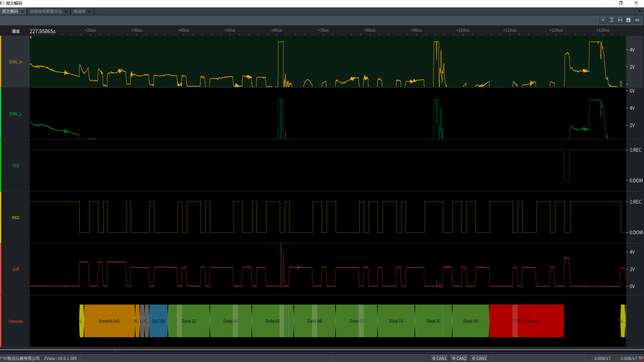Click the DLC:08 decode segment
Screen dimensions: 644x362
[158, 321]
